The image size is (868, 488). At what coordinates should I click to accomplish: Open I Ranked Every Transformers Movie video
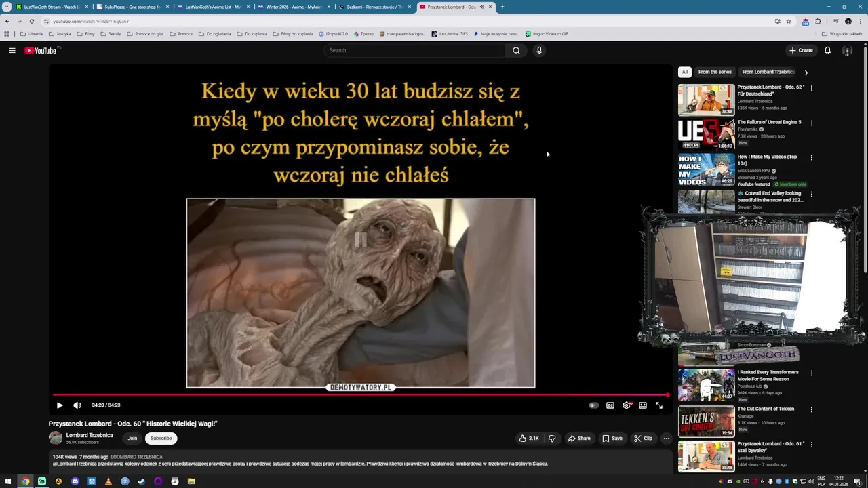coord(768,375)
